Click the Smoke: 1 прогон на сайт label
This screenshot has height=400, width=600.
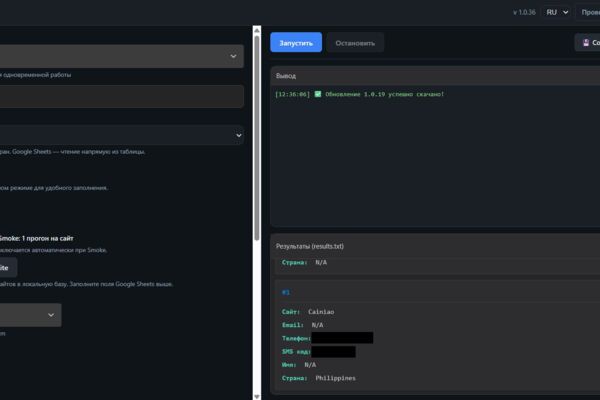point(36,238)
